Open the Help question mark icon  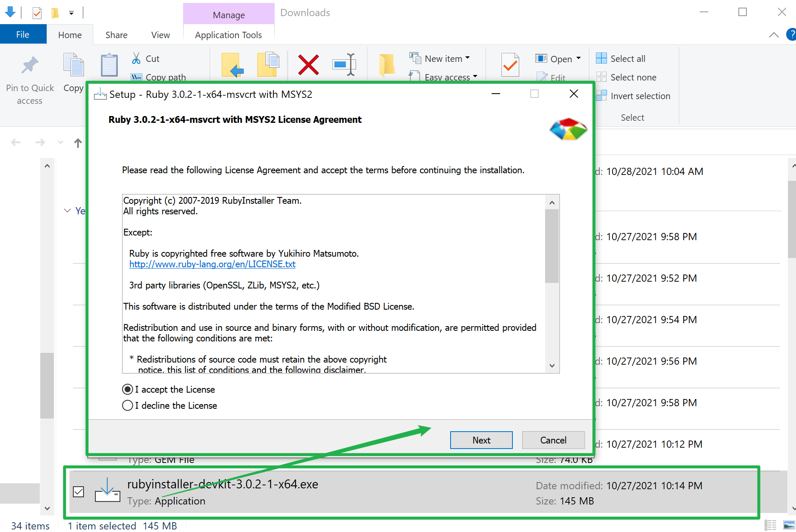tap(790, 35)
